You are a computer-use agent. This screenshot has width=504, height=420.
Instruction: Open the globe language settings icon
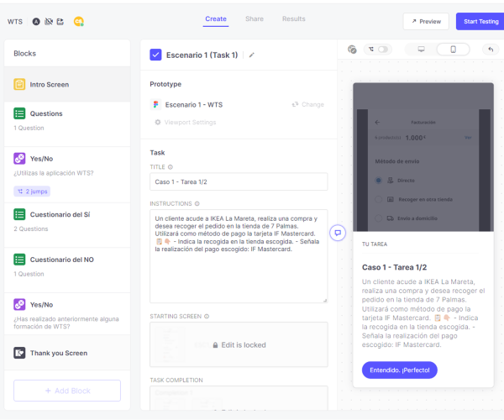(352, 50)
